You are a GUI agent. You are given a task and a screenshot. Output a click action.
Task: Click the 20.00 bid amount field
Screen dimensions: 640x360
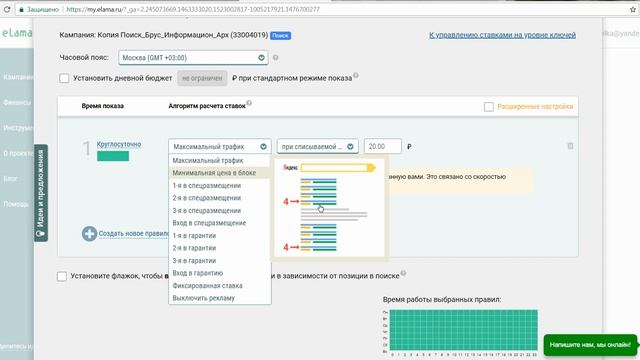pyautogui.click(x=382, y=147)
